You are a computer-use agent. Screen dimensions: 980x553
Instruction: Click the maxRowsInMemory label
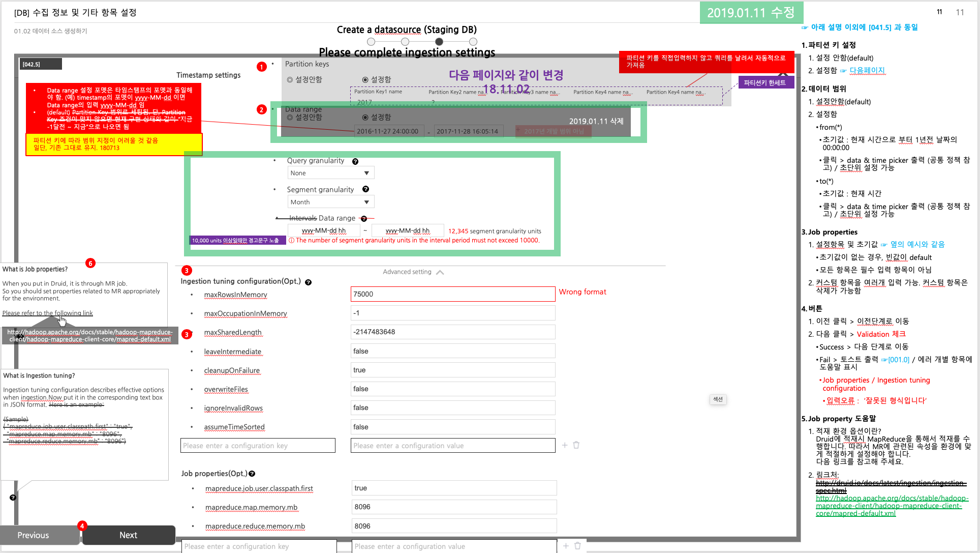point(235,295)
